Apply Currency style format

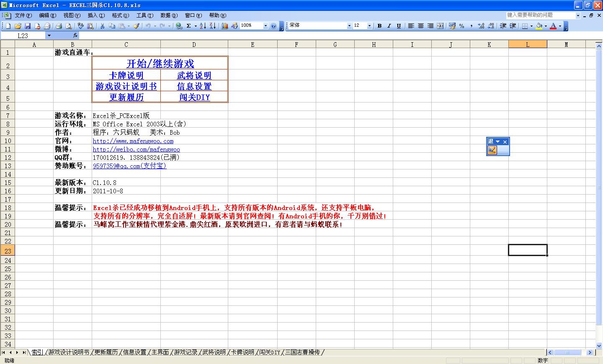(x=452, y=26)
